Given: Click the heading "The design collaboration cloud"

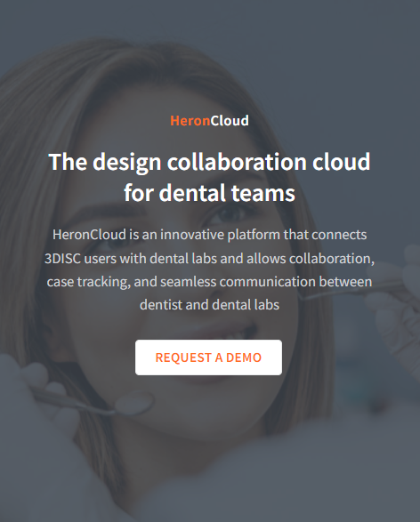Looking at the screenshot, I should [x=209, y=162].
